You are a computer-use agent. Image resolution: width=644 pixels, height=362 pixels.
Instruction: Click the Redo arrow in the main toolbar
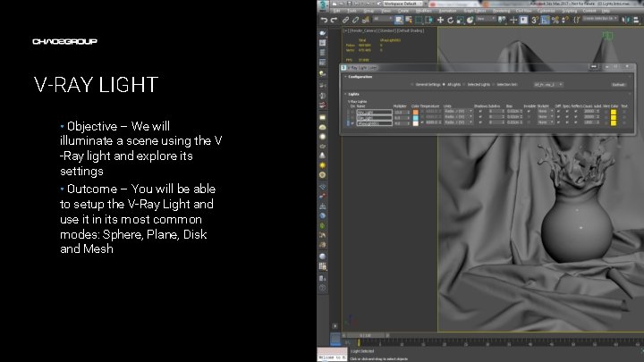point(334,20)
